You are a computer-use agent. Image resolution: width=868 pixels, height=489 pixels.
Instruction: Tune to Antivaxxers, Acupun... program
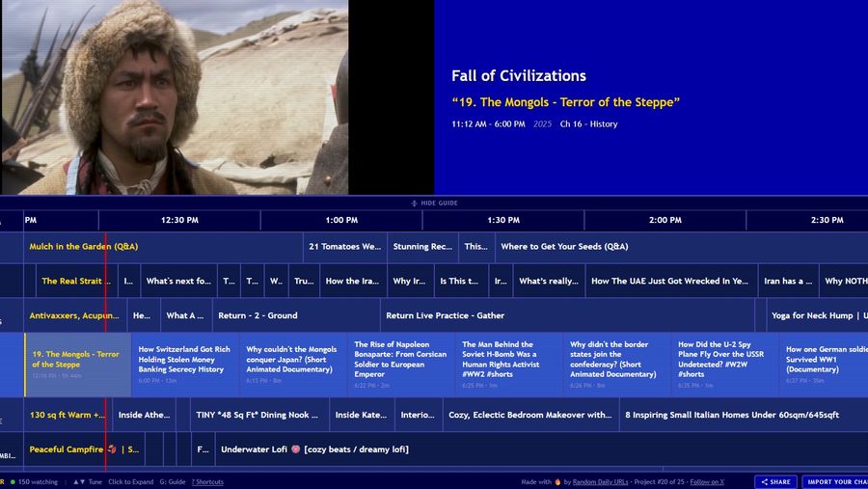[x=75, y=315]
